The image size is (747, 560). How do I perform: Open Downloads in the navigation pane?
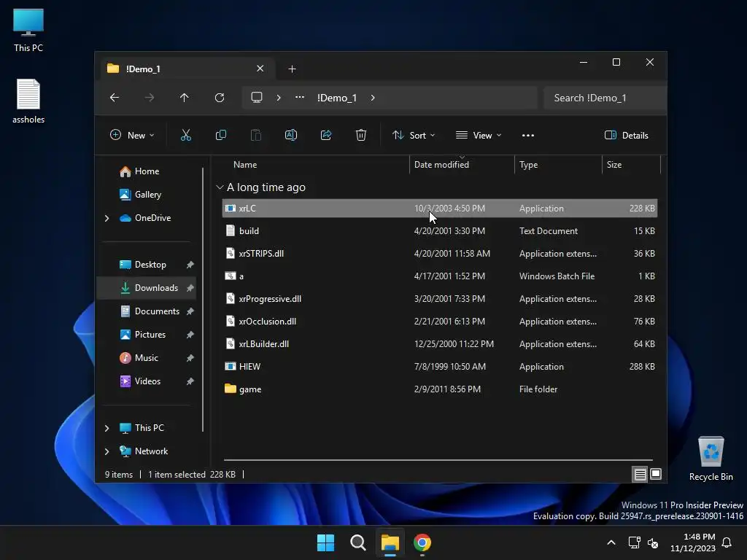(147, 288)
